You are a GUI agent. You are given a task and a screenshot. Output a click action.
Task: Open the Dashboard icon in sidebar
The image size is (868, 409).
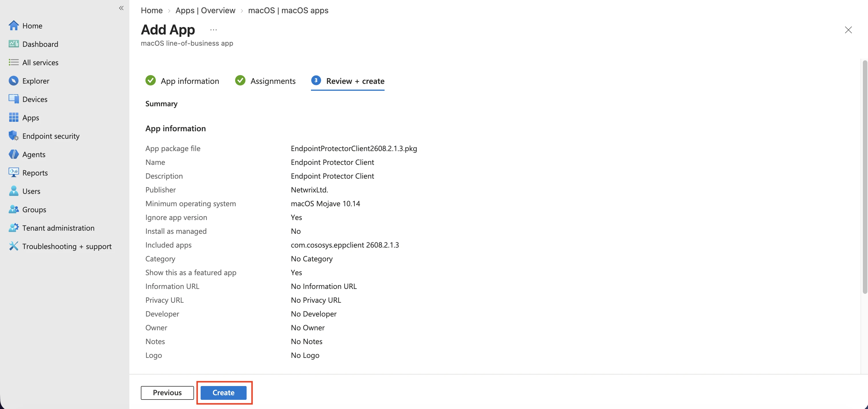(x=14, y=44)
